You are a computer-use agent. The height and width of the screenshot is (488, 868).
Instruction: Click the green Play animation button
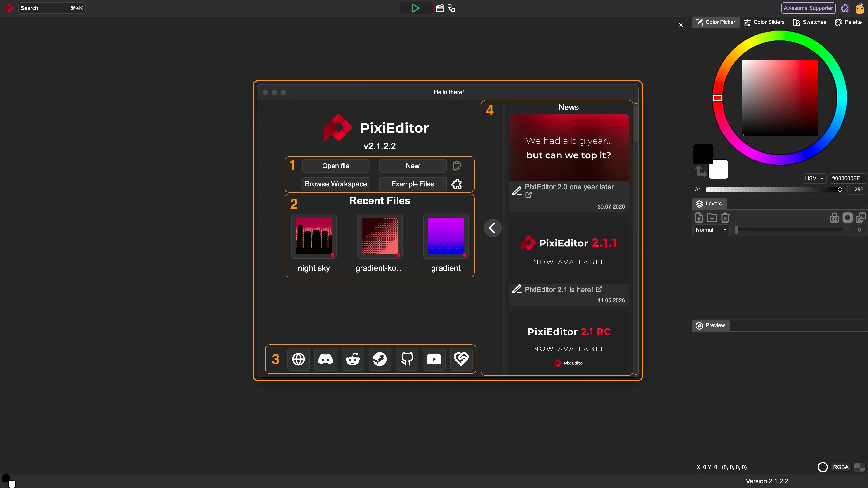pyautogui.click(x=415, y=8)
